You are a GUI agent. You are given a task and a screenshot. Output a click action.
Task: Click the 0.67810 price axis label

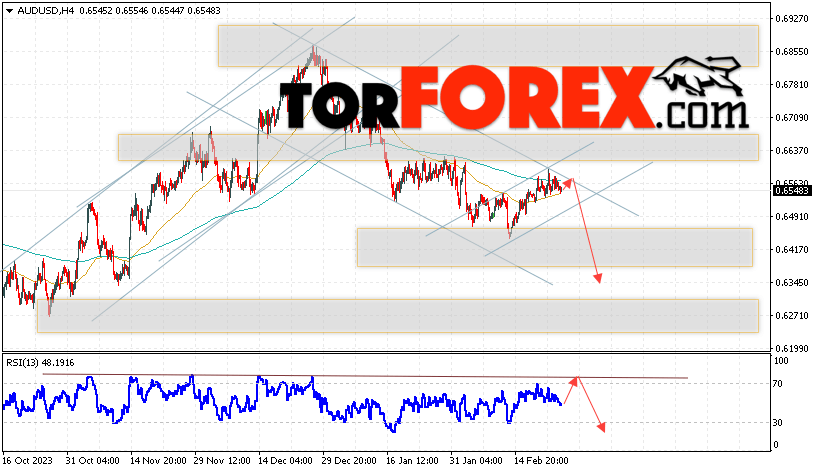(x=792, y=85)
